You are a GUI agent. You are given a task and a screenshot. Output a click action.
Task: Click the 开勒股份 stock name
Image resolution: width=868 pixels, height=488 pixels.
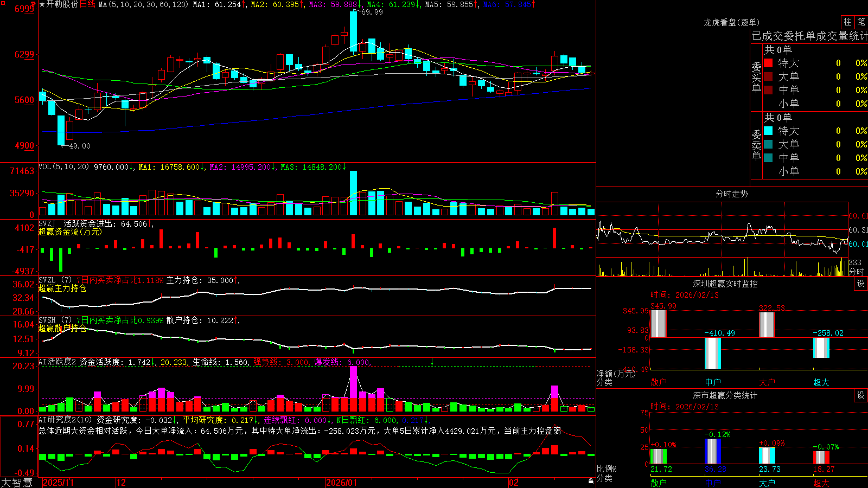(x=62, y=4)
